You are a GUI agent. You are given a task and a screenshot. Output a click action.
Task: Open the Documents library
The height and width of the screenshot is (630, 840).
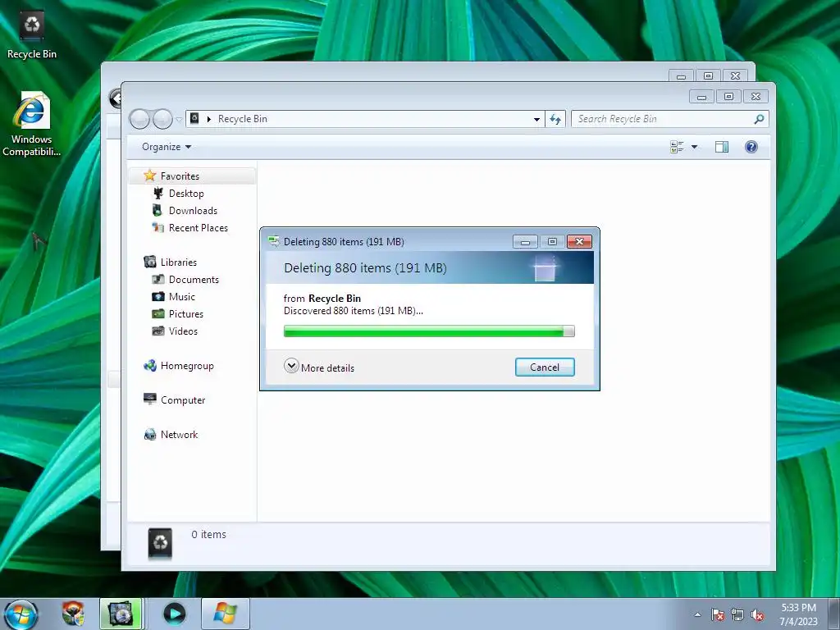click(x=194, y=279)
